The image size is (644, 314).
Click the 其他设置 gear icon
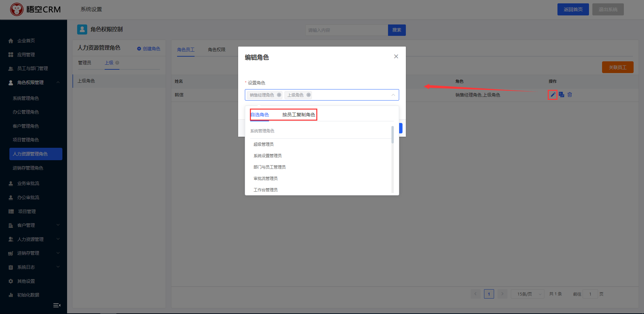(11, 281)
